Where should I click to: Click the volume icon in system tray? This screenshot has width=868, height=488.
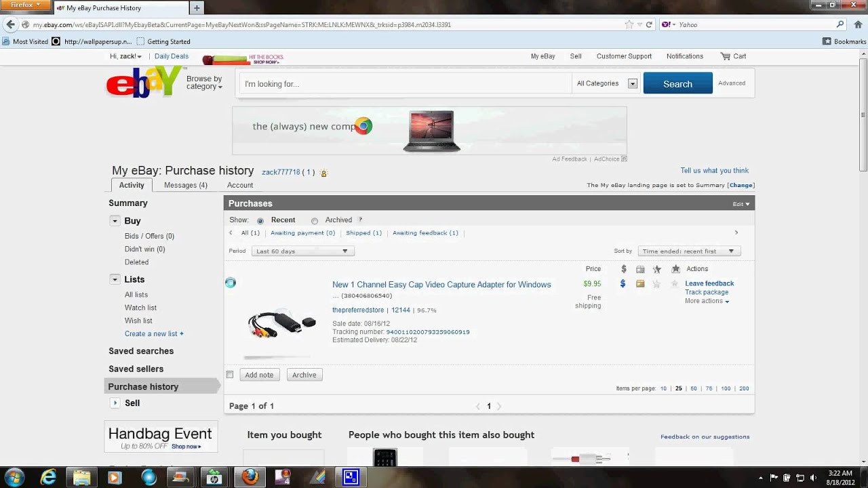pos(812,477)
